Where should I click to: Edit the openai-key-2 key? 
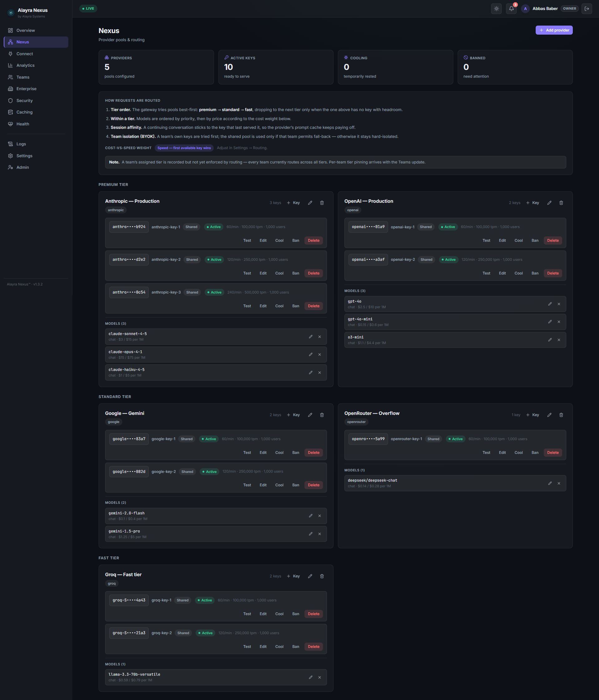pyautogui.click(x=502, y=273)
